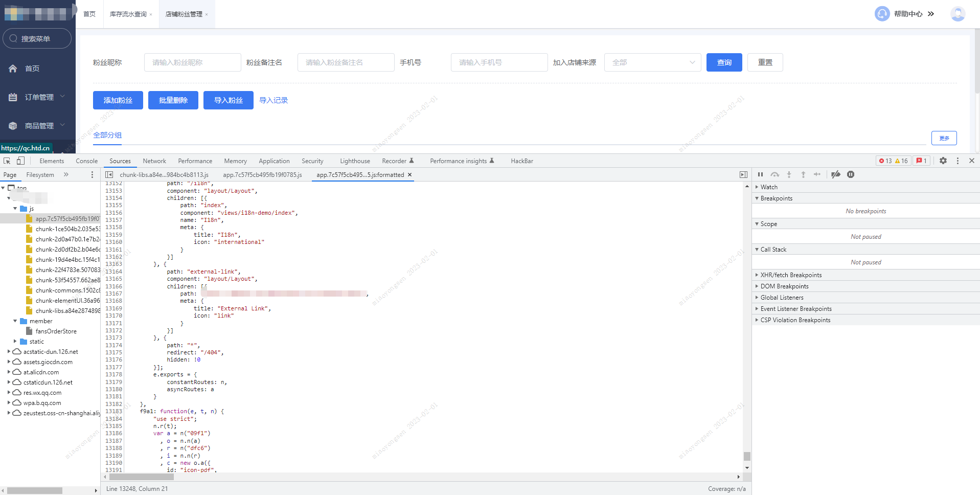Open the 导入记录 link
980x495 pixels.
pyautogui.click(x=274, y=100)
